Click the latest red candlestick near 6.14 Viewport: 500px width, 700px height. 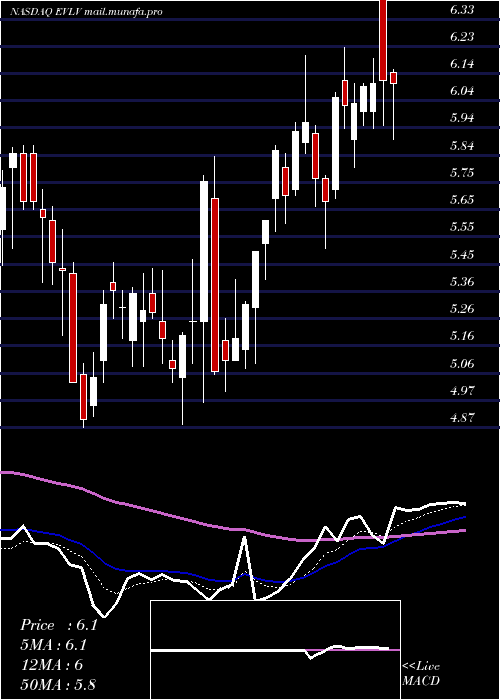393,78
